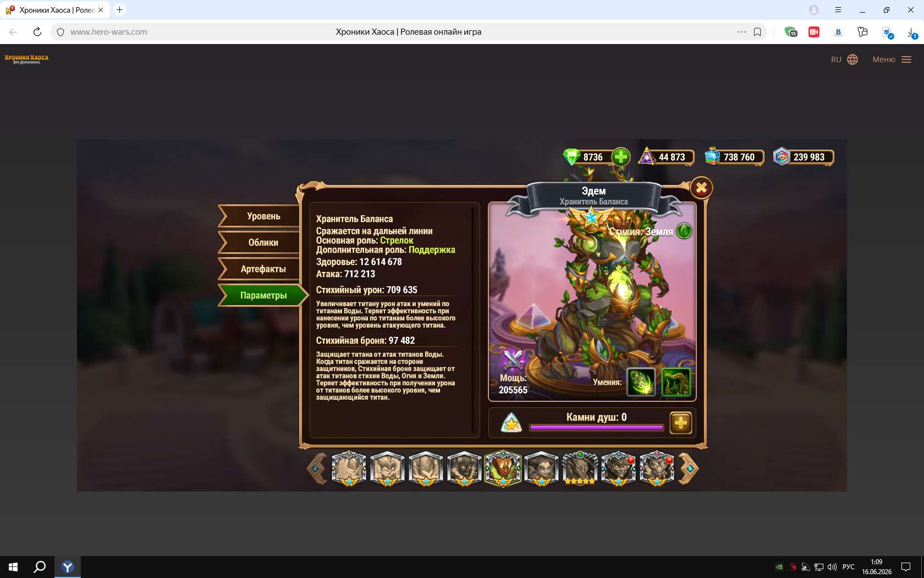
Task: Click the Earth element leaf icon
Action: click(684, 231)
